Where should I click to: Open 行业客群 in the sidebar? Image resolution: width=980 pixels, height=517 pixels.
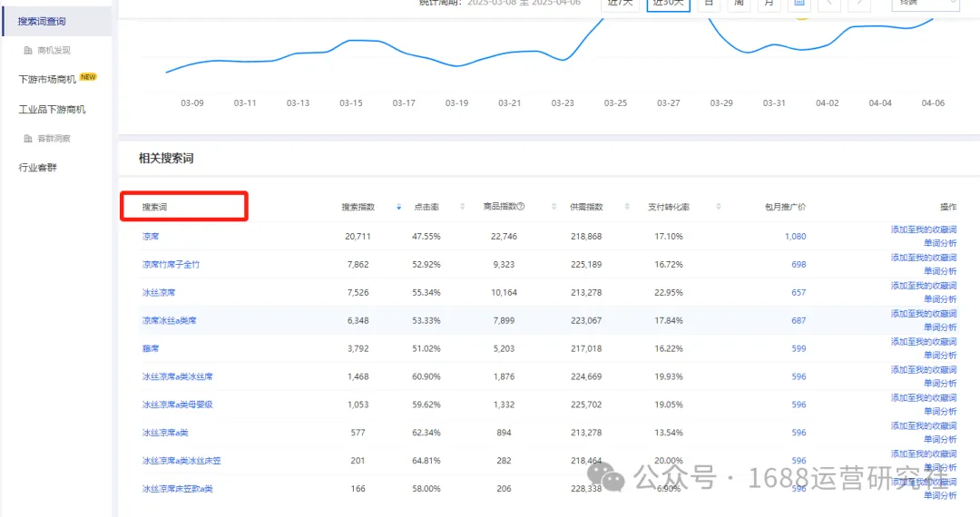(37, 167)
